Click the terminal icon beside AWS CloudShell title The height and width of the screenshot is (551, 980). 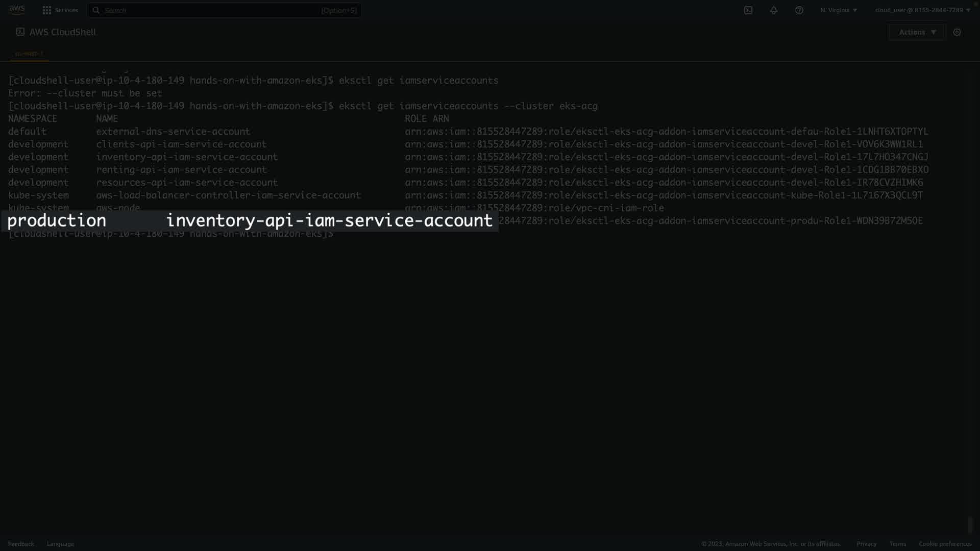[20, 32]
